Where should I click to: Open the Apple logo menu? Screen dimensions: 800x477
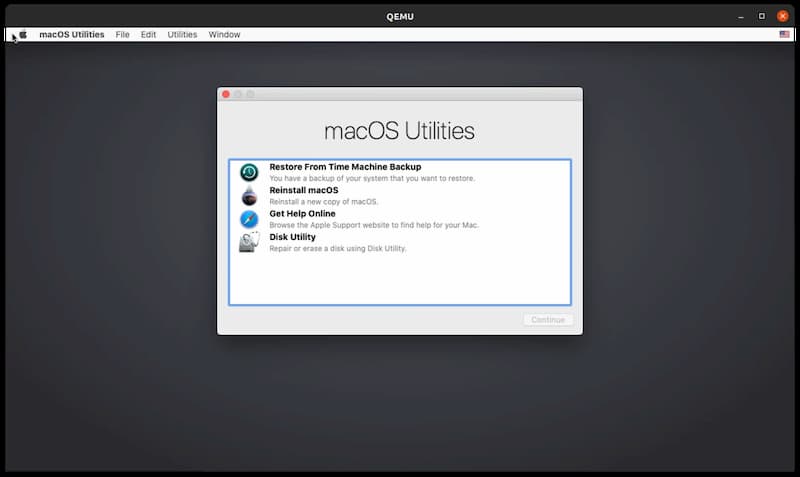pyautogui.click(x=23, y=35)
